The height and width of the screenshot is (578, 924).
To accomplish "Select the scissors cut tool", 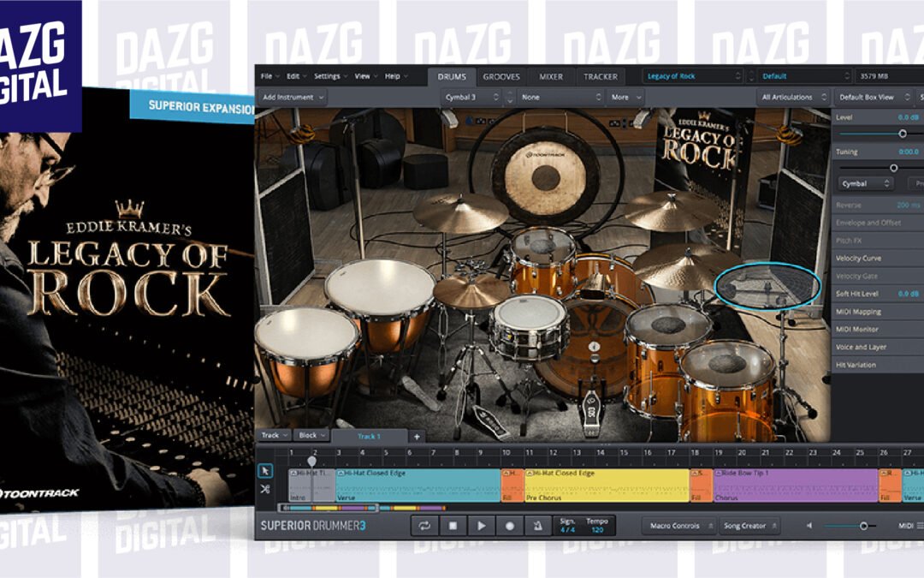I will point(265,489).
